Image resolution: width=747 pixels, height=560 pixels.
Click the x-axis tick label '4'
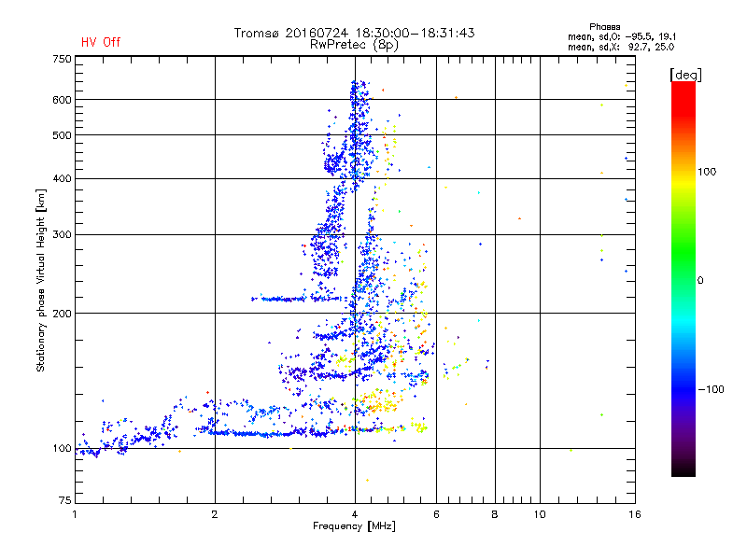pyautogui.click(x=355, y=514)
